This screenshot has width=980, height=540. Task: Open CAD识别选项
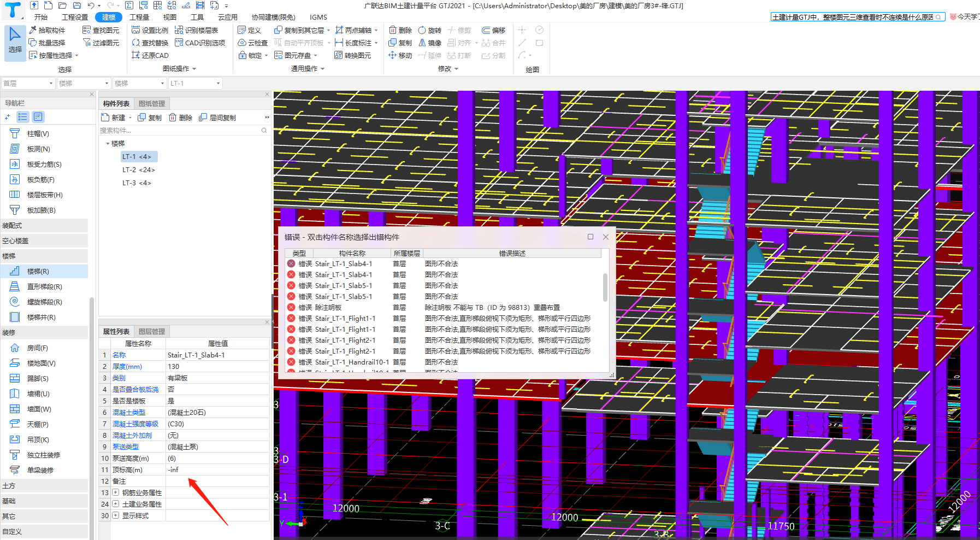pyautogui.click(x=200, y=43)
